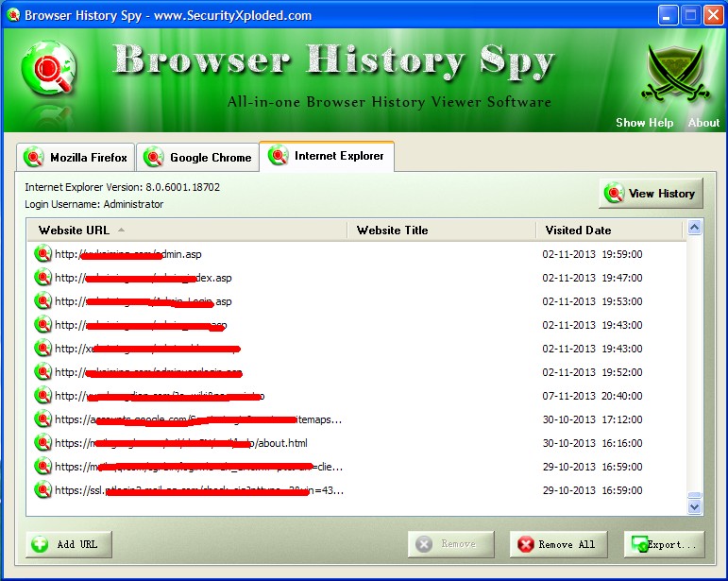Select the URL row ending in itemaps...
Screen dimensions: 728x581
(356, 419)
